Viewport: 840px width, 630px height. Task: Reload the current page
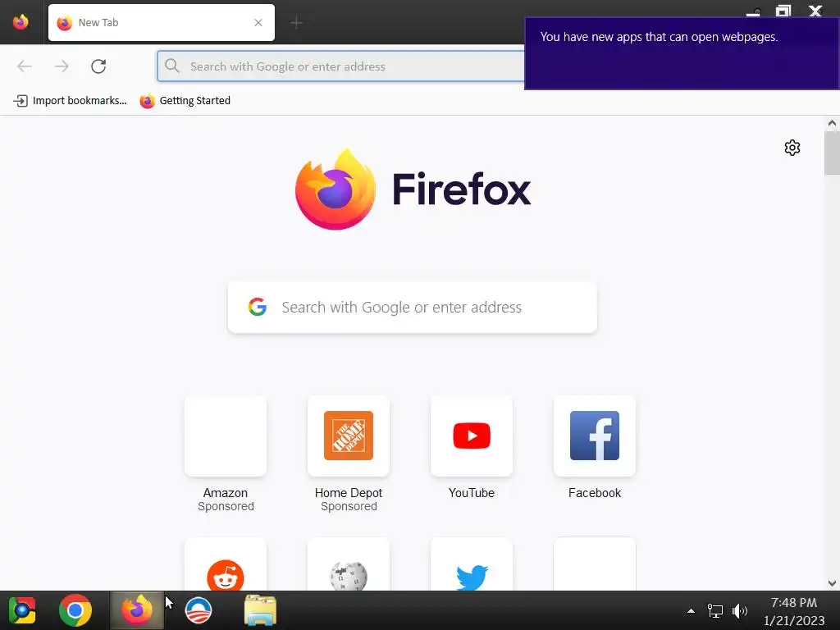coord(98,66)
